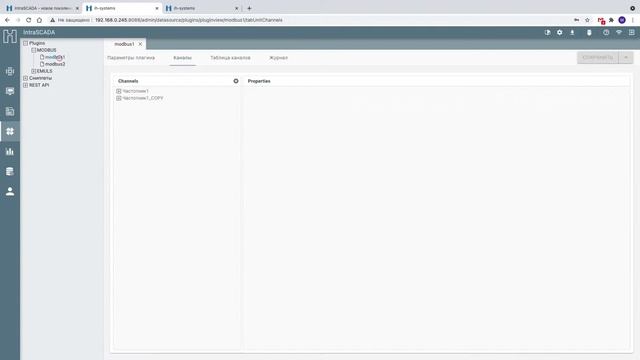
Task: Collapse the Plugins tree node
Action: click(x=25, y=43)
